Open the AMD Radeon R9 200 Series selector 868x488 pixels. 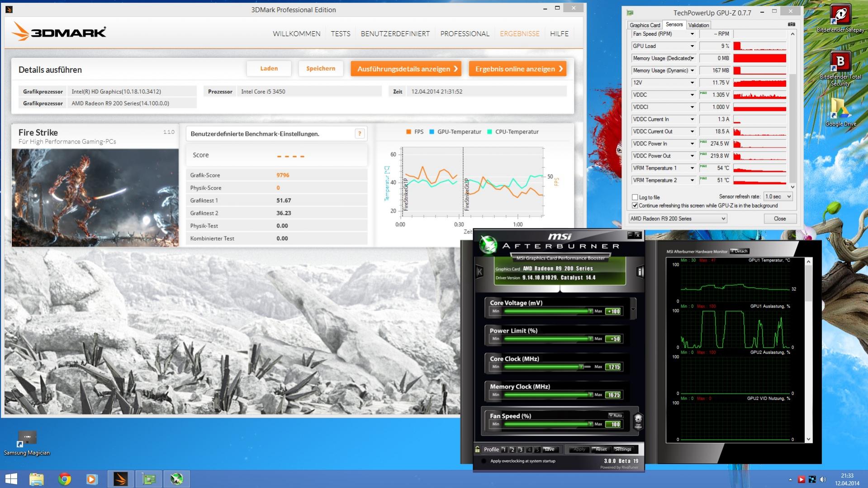[678, 218]
